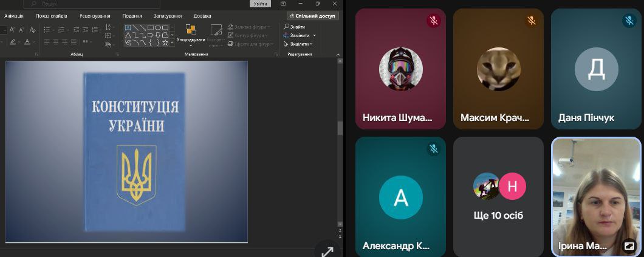The height and width of the screenshot is (257, 644).
Task: Choose rectangle shape in shapes gallery
Action: pos(150,27)
